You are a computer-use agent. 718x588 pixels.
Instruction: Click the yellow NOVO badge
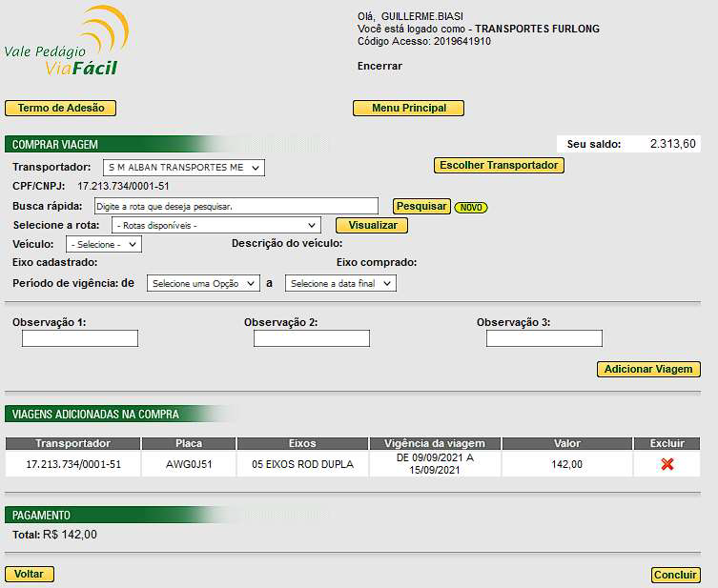pos(471,207)
